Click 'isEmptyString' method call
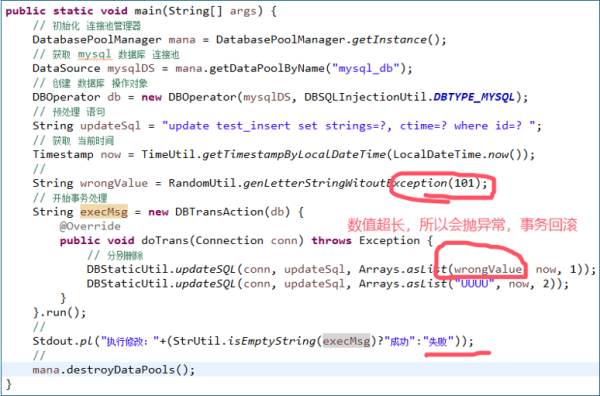The width and height of the screenshot is (600, 396). (x=271, y=341)
